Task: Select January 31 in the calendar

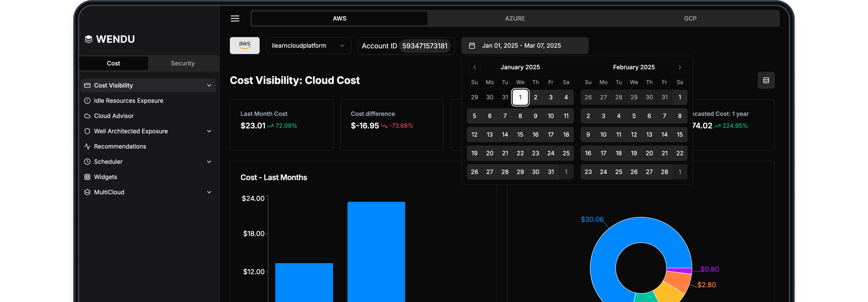Action: click(x=551, y=172)
